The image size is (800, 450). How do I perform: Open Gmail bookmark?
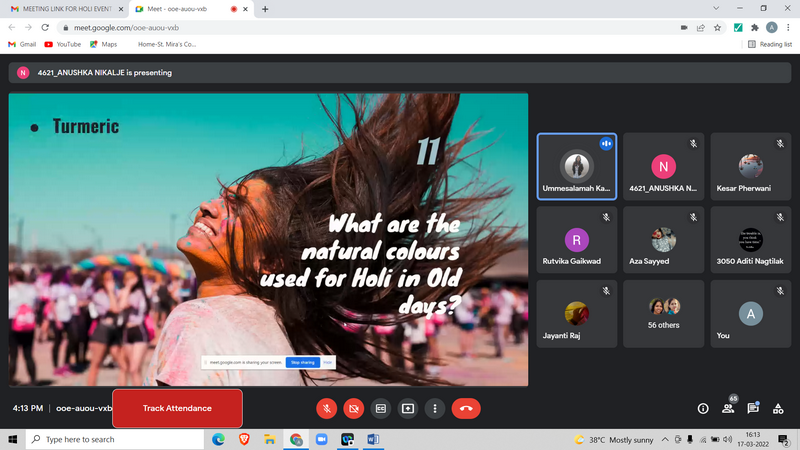pos(22,44)
